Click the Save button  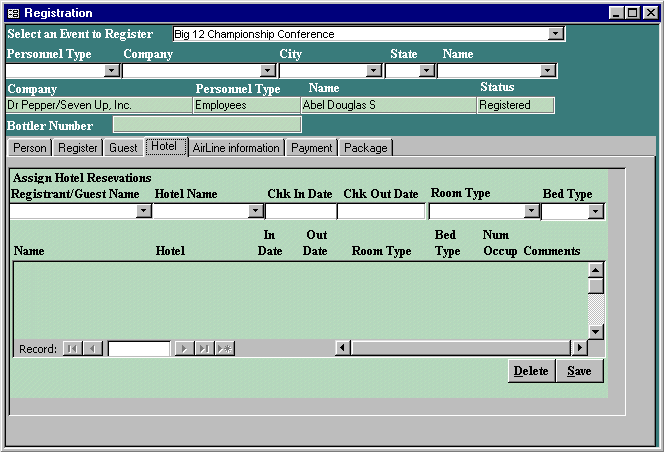click(579, 371)
